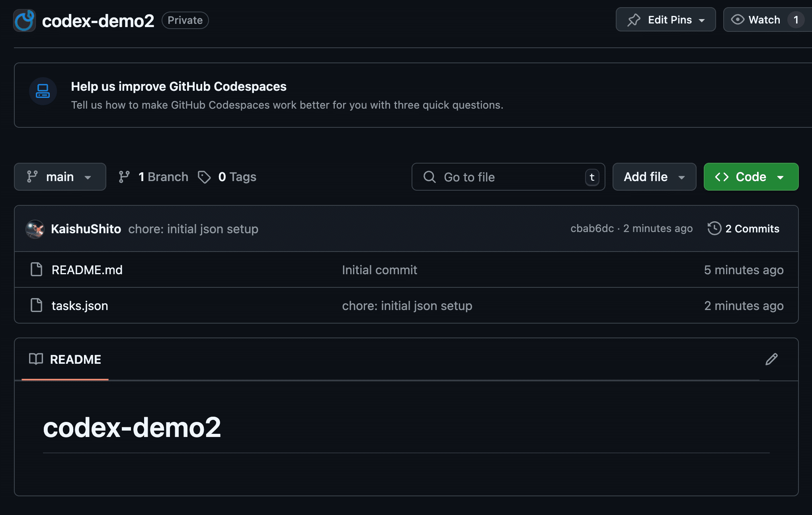
Task: Open the tasks.json file link
Action: (x=80, y=306)
